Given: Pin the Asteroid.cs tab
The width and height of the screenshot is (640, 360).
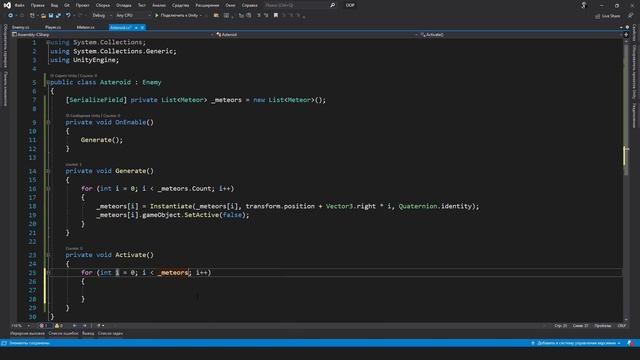Looking at the screenshot, I should point(136,27).
